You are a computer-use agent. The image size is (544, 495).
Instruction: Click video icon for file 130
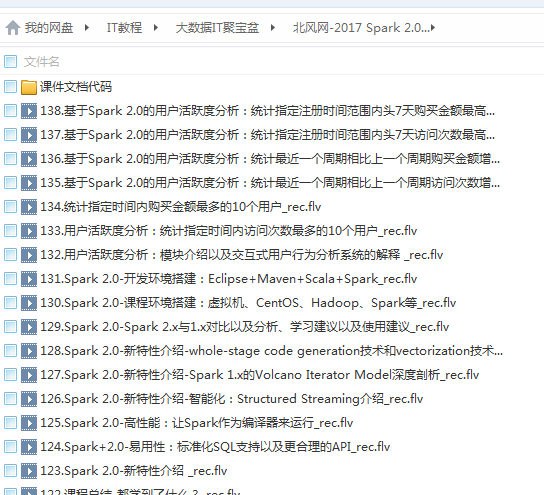(29, 303)
